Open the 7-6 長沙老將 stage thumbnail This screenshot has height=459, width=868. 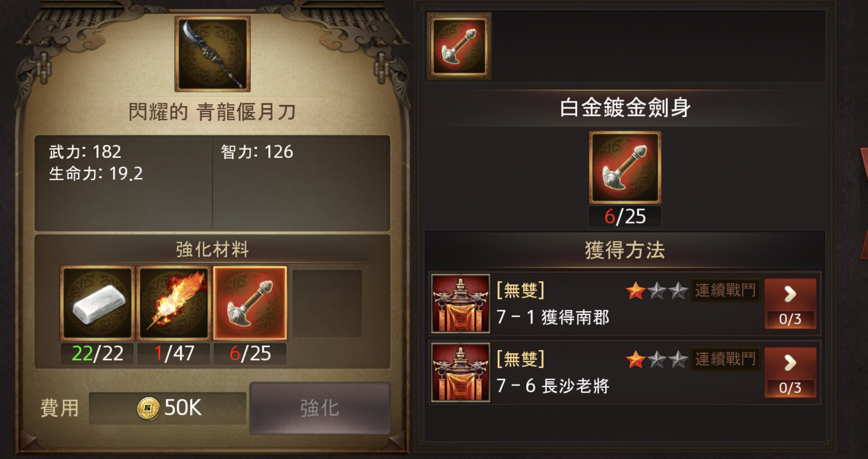tap(460, 372)
